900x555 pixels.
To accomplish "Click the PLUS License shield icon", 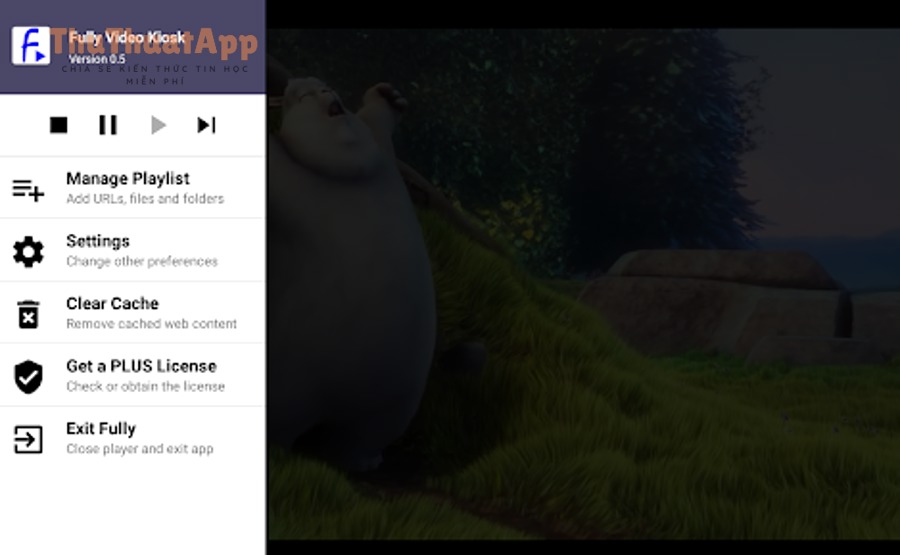I will tap(28, 377).
